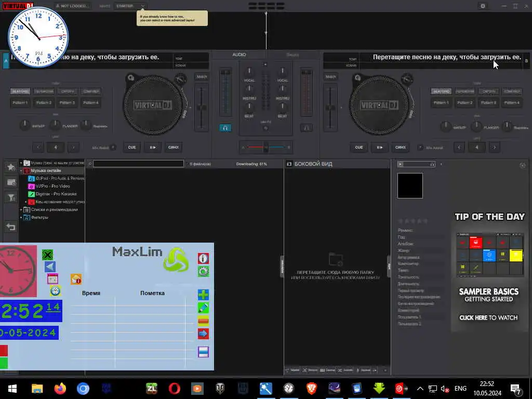
Task: Close the info panel with round X icon
Action: tap(523, 165)
